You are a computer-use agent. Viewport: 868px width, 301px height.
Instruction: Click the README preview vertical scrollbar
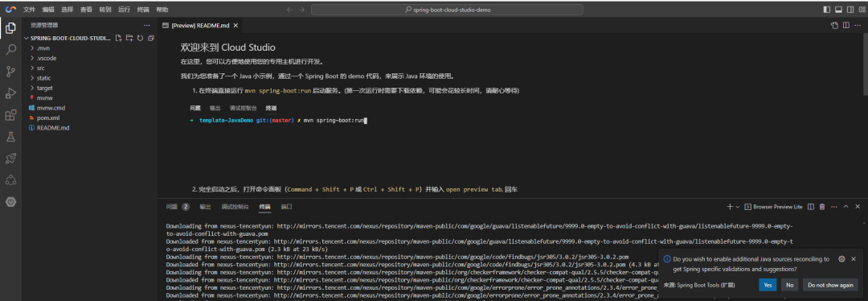coord(866,64)
